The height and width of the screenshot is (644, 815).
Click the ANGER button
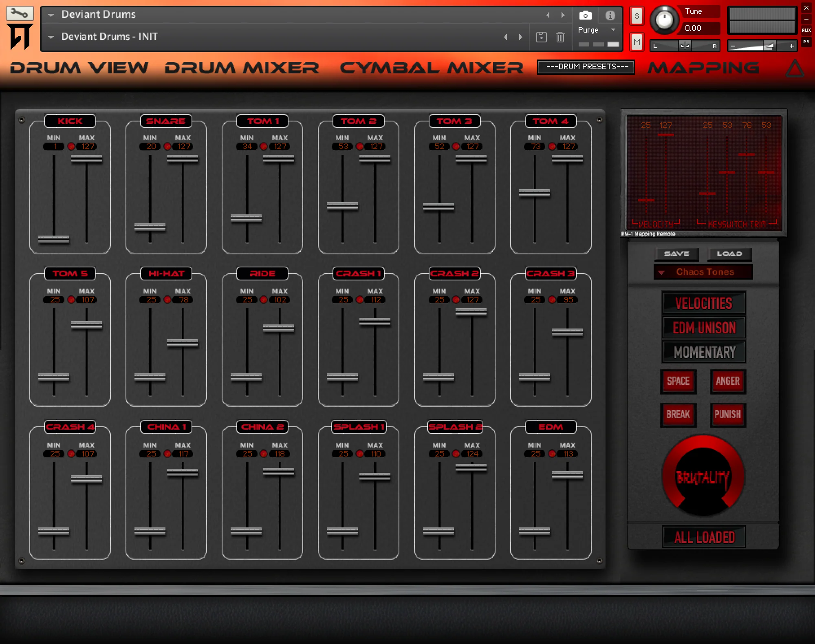click(x=728, y=382)
